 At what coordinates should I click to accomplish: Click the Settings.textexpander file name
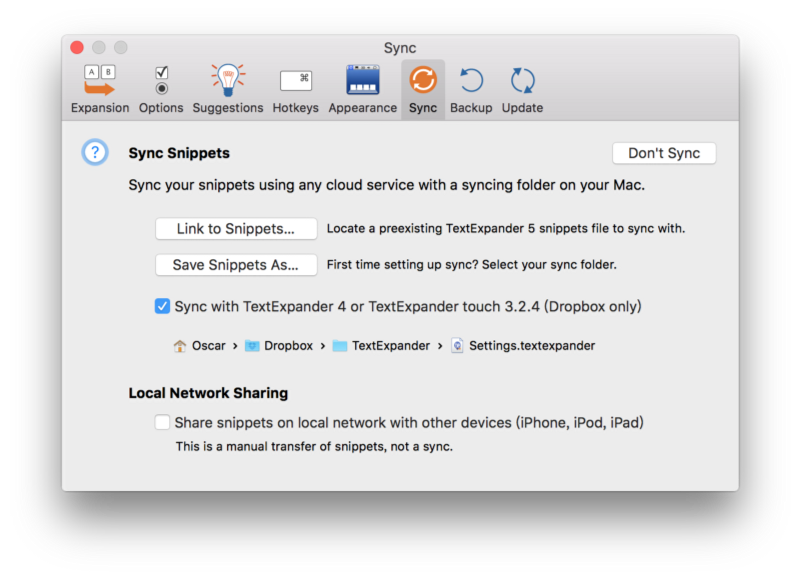532,346
